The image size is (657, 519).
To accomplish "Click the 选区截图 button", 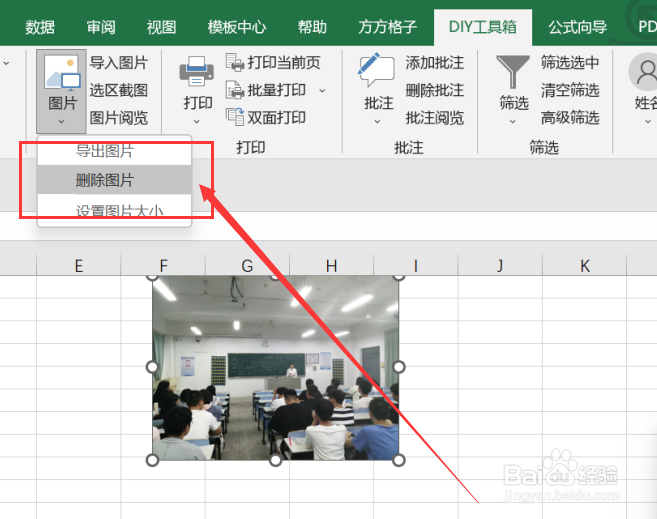I will click(119, 90).
